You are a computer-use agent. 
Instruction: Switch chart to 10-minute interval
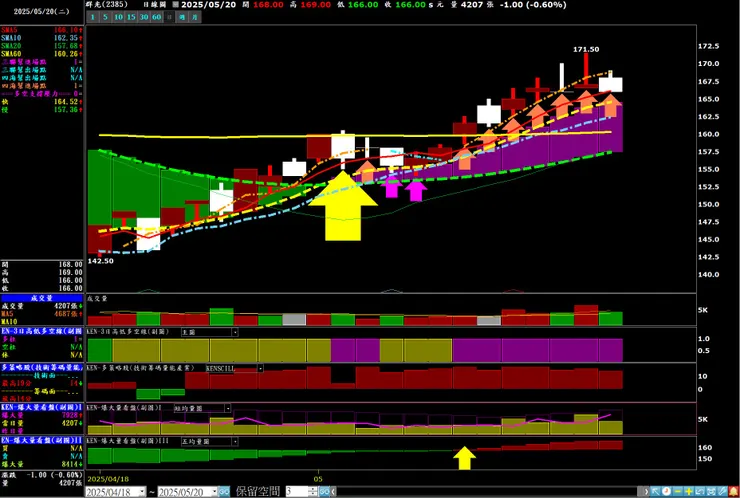[118, 17]
